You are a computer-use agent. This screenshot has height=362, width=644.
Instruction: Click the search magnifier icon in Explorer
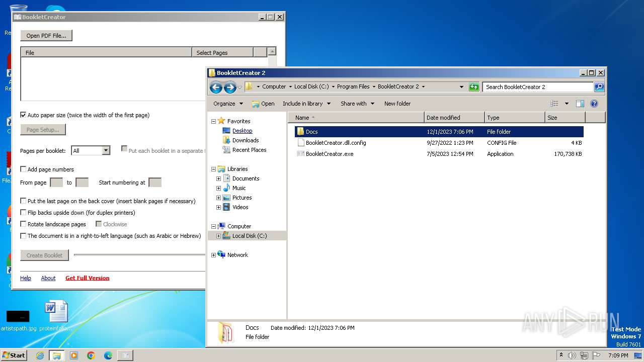point(599,87)
